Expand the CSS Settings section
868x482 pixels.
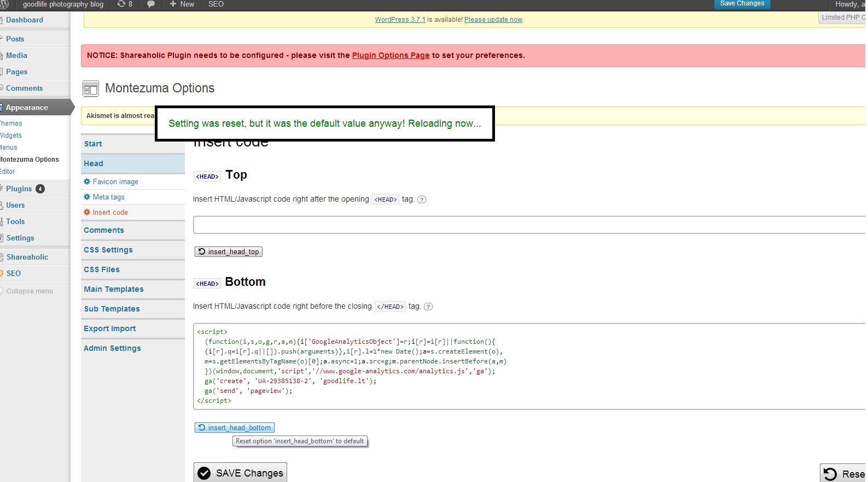[133, 250]
